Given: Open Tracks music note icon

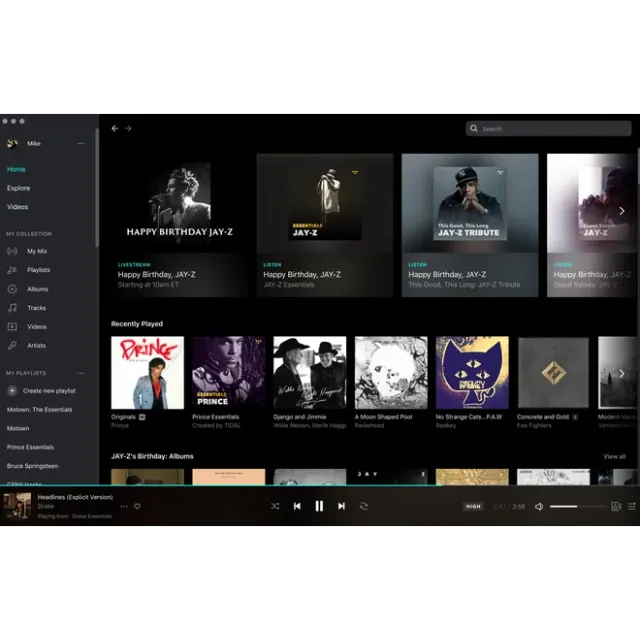Looking at the screenshot, I should coord(12,308).
